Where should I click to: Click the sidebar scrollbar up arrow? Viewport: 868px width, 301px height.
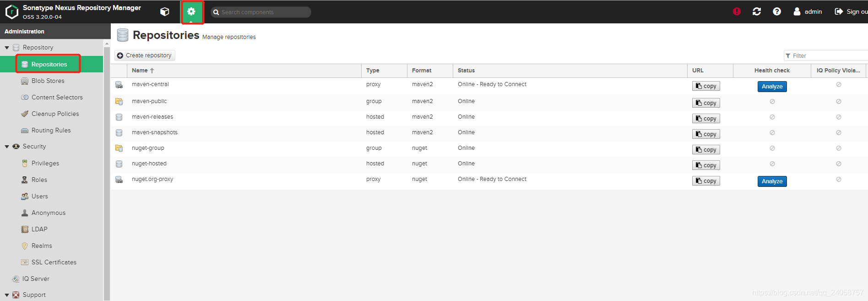[x=107, y=44]
